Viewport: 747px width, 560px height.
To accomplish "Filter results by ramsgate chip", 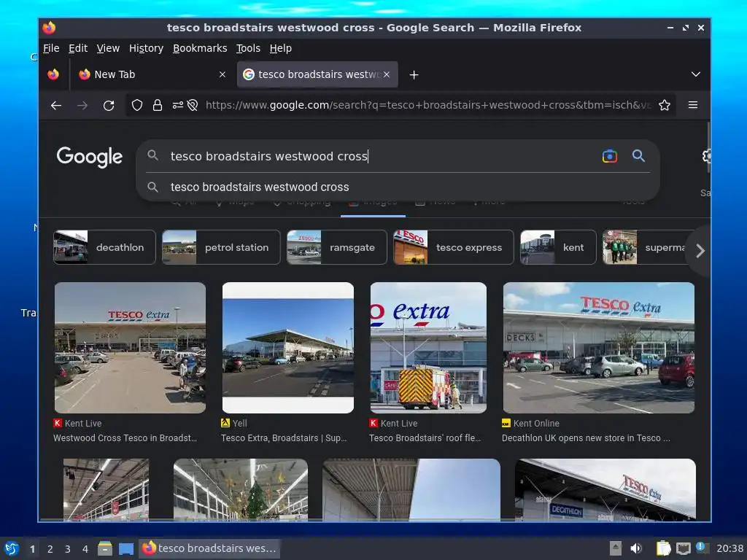I will (x=337, y=247).
